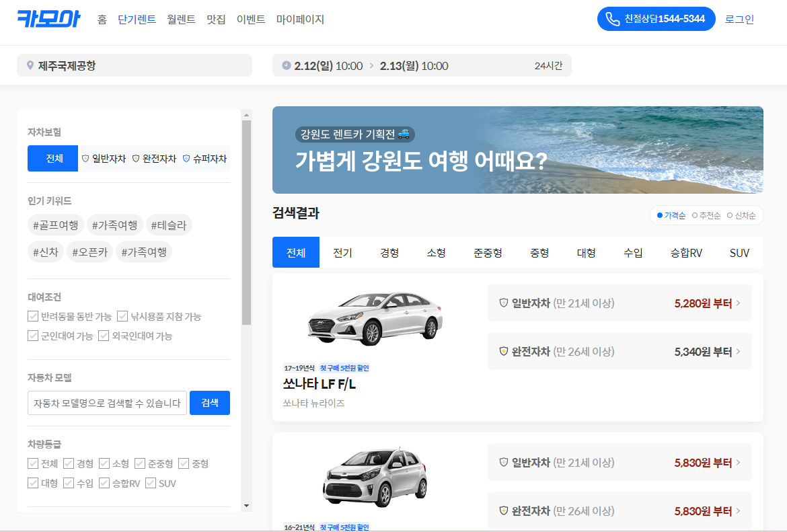Screen dimensions: 787x532
Task: Switch to the 중형 category tab
Action: point(539,252)
